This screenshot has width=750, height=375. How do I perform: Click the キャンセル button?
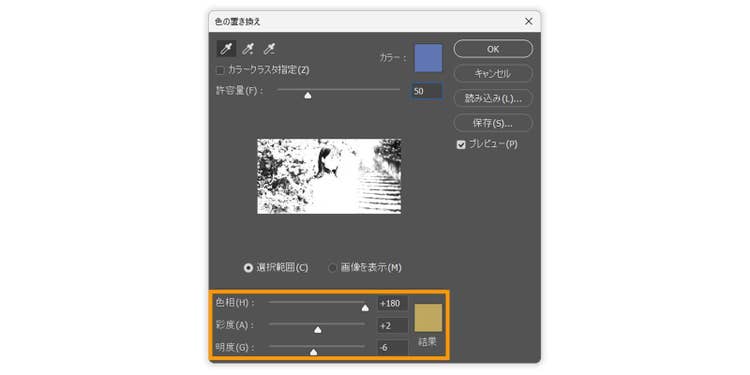tap(493, 73)
